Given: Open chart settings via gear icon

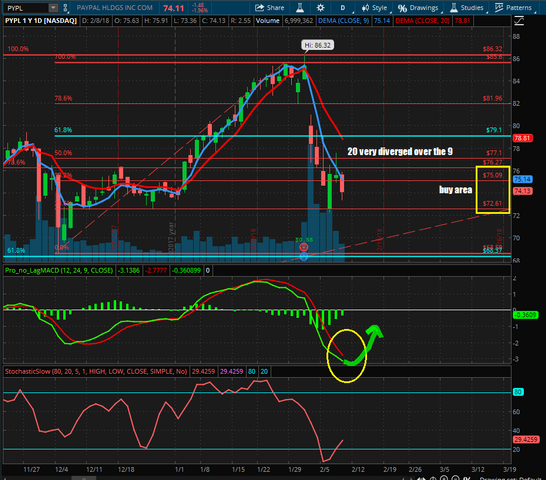Looking at the screenshot, I should 320,8.
